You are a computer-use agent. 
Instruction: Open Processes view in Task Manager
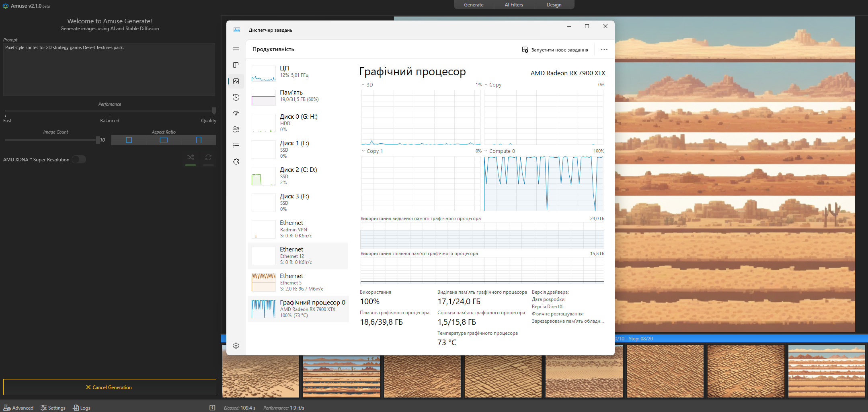236,65
